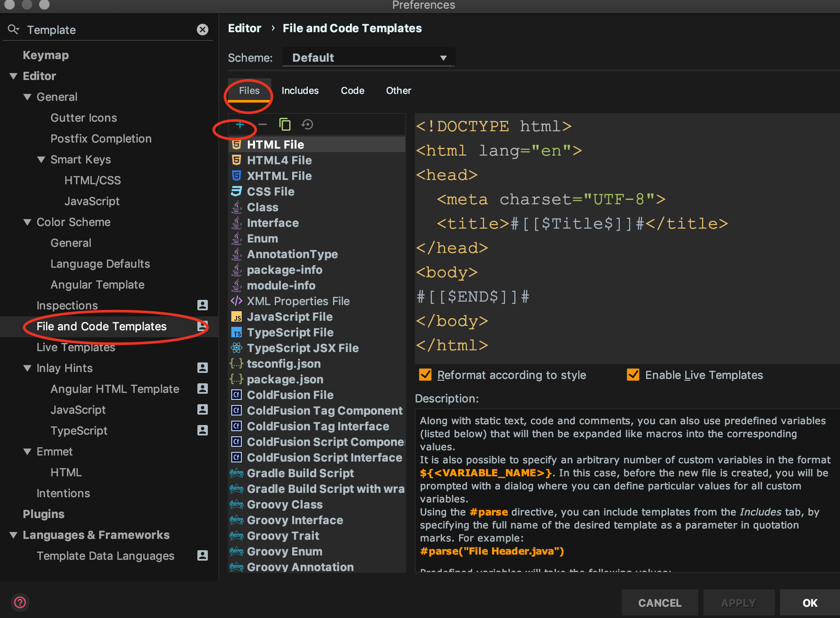
Task: Toggle Enable Live Templates checkbox
Action: point(633,375)
